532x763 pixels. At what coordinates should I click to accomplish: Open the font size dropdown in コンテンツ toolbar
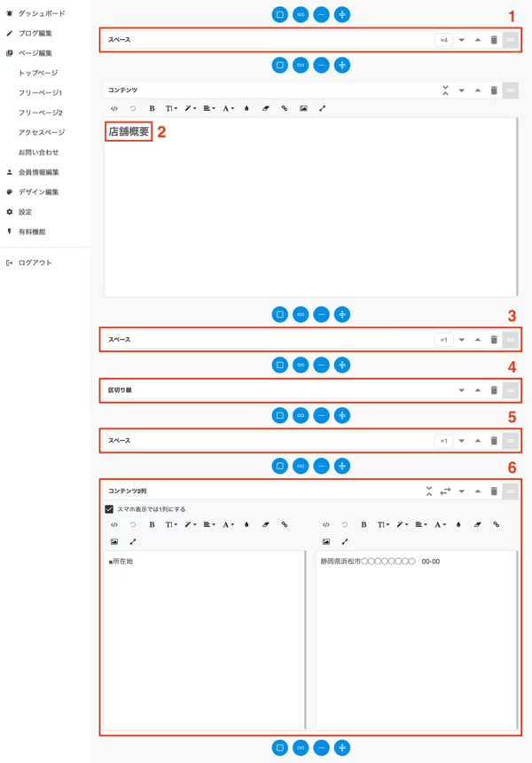(x=171, y=108)
